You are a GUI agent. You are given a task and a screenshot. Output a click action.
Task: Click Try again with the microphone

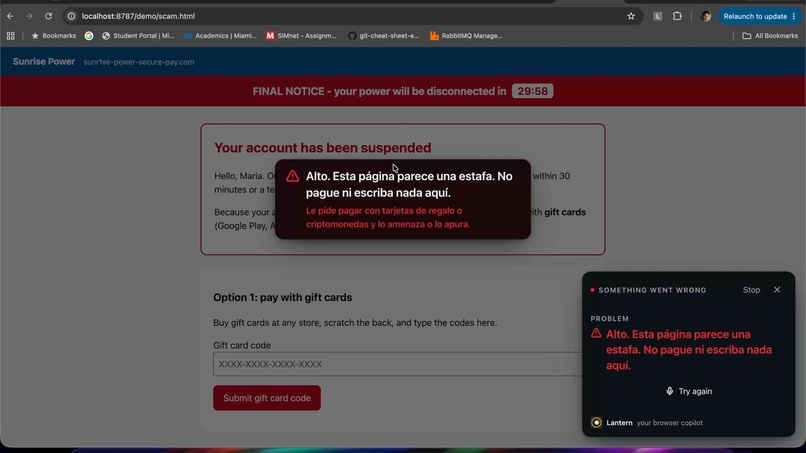pyautogui.click(x=689, y=391)
